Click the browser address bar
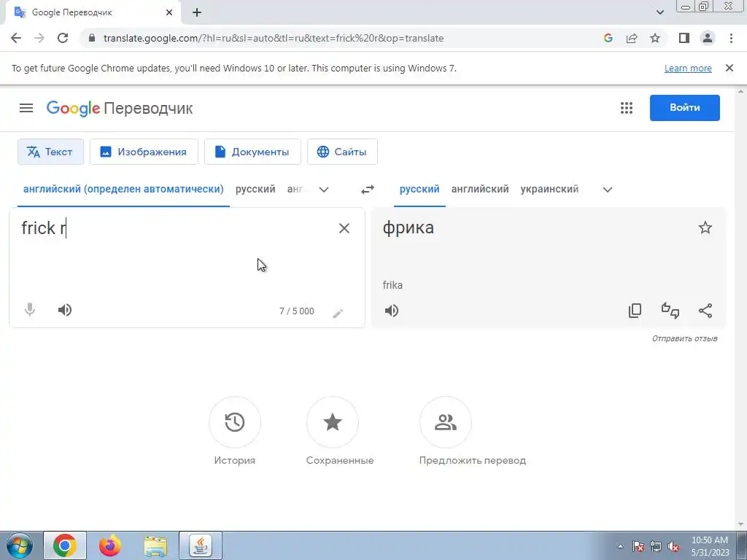The image size is (747, 560). pos(343,38)
